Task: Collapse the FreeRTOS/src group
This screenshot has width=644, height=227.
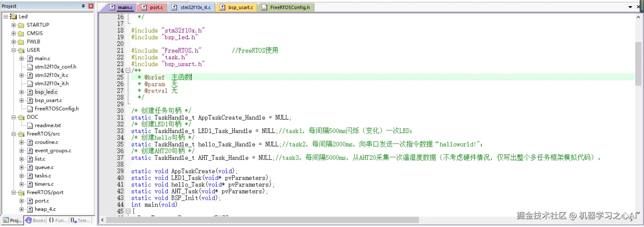Action: pyautogui.click(x=13, y=134)
